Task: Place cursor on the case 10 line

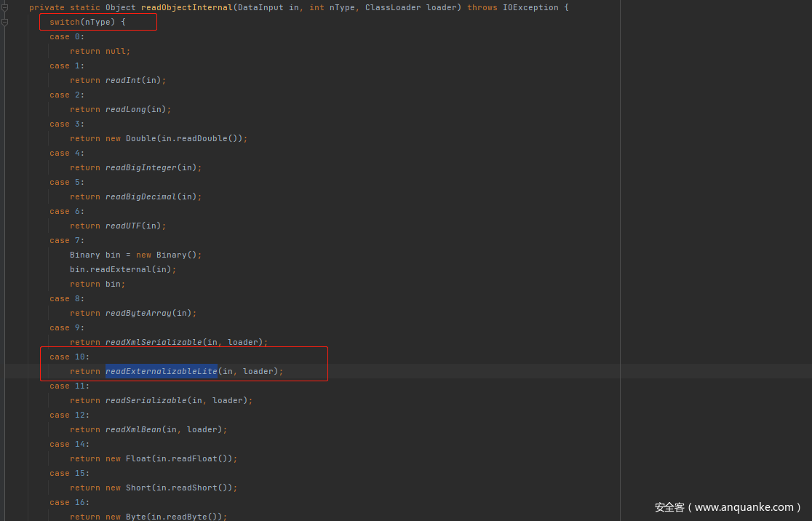Action: [70, 357]
